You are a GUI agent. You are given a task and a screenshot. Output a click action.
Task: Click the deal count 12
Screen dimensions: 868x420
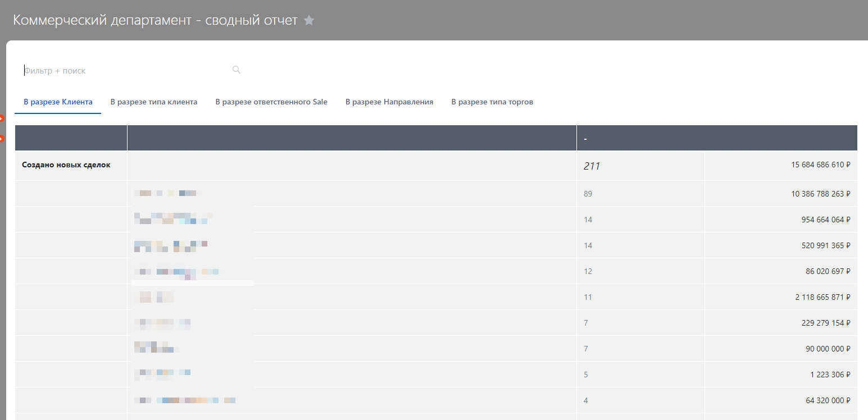point(588,271)
